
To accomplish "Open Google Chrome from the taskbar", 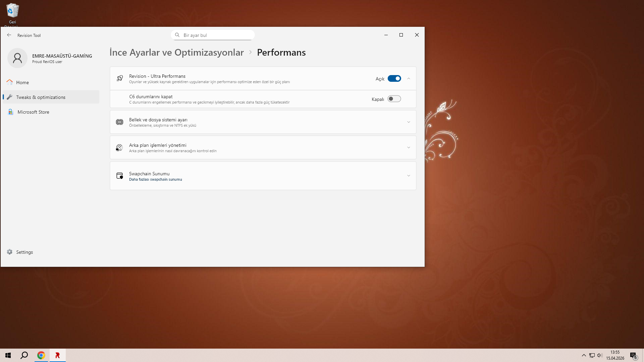I will click(x=41, y=355).
